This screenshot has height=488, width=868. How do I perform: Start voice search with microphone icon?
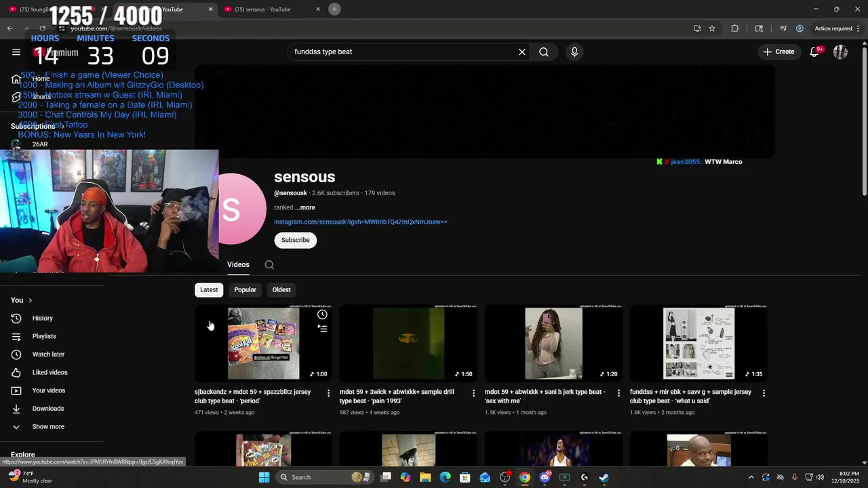[574, 52]
